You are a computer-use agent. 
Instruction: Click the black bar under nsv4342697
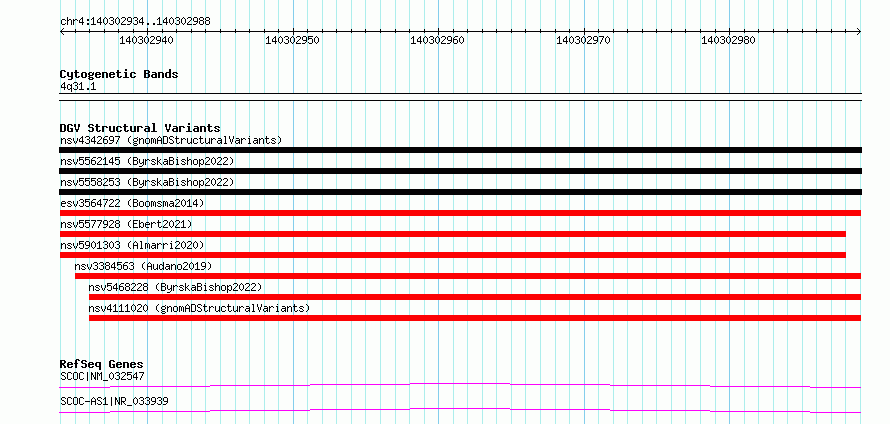click(x=460, y=150)
